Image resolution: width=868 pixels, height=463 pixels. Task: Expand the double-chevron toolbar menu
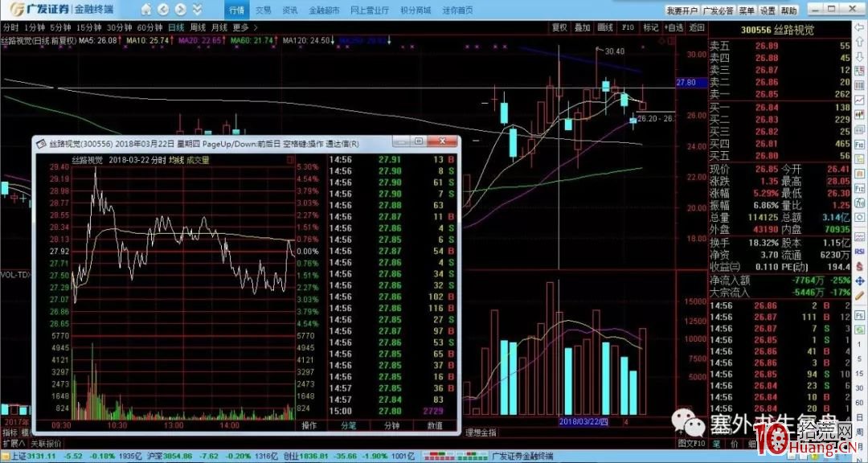[197, 10]
